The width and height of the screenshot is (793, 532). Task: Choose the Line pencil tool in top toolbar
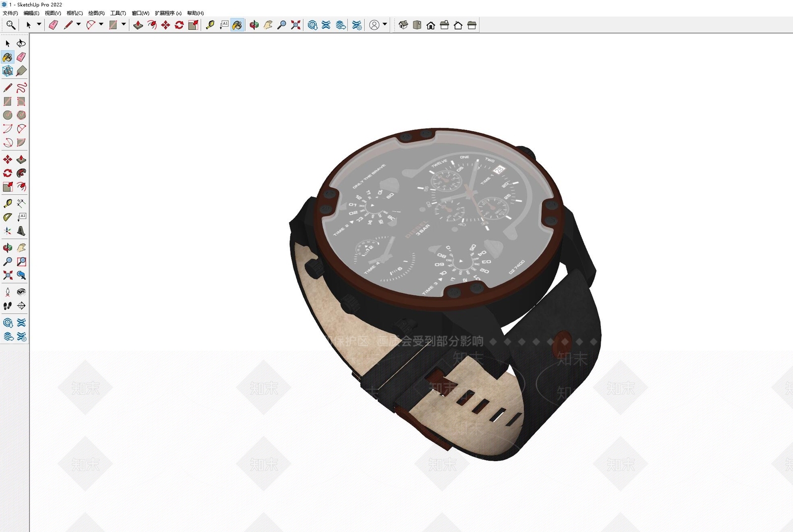(68, 25)
